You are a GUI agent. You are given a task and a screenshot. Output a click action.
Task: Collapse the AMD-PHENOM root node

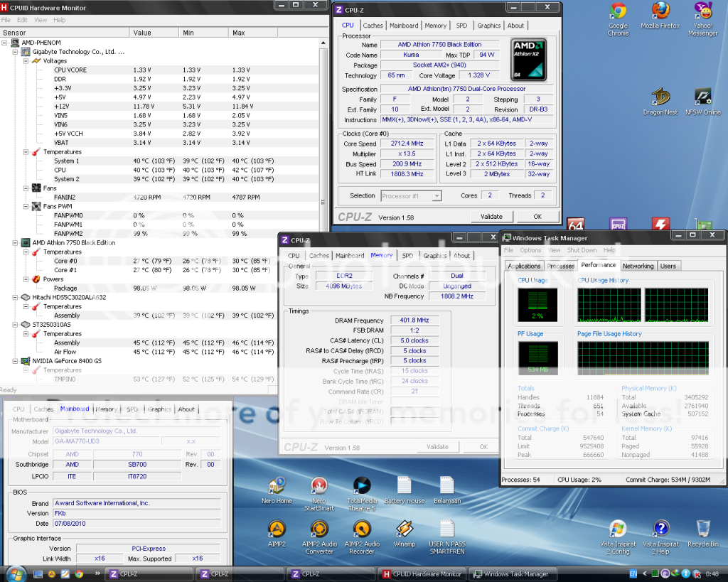(x=5, y=43)
